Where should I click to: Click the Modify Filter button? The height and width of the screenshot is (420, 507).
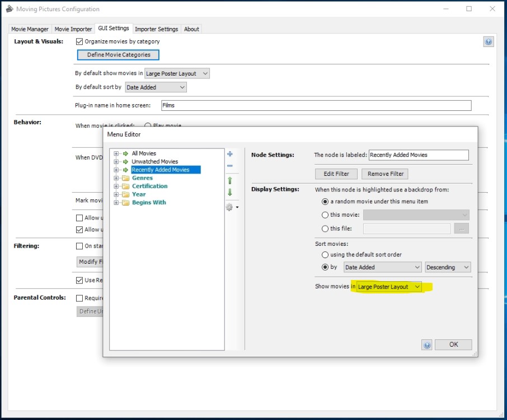pyautogui.click(x=90, y=262)
